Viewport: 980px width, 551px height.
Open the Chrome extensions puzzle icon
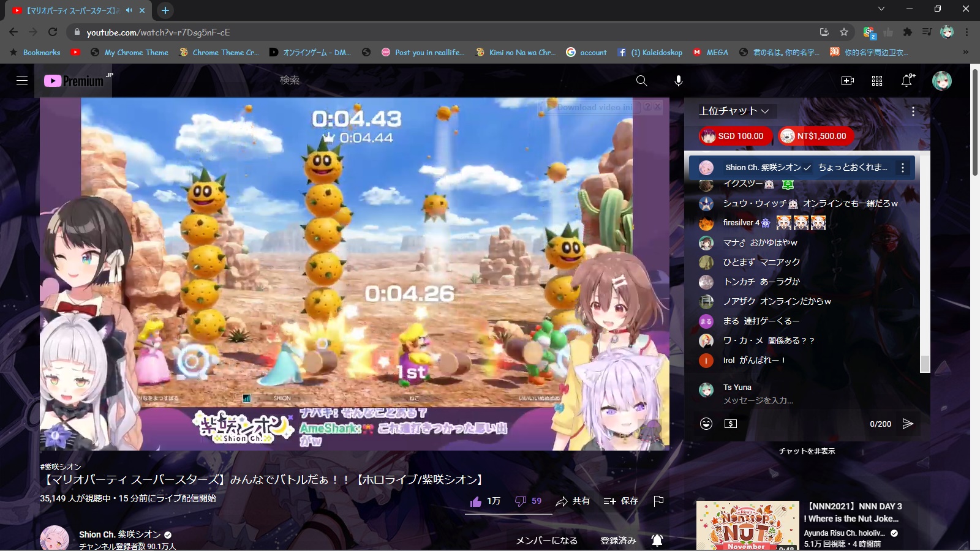[x=908, y=32]
